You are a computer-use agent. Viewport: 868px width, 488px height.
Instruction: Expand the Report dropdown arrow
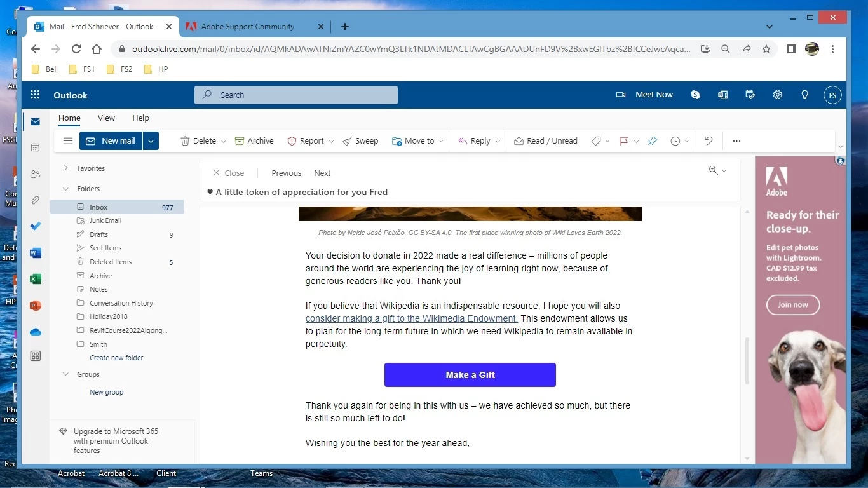coord(332,141)
